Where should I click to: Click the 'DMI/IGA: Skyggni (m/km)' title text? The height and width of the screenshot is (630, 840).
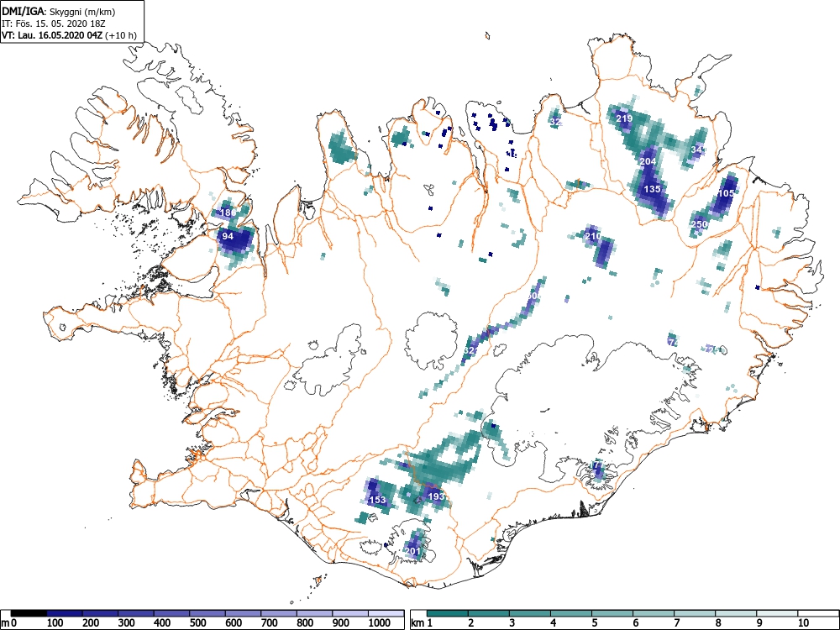(x=59, y=12)
